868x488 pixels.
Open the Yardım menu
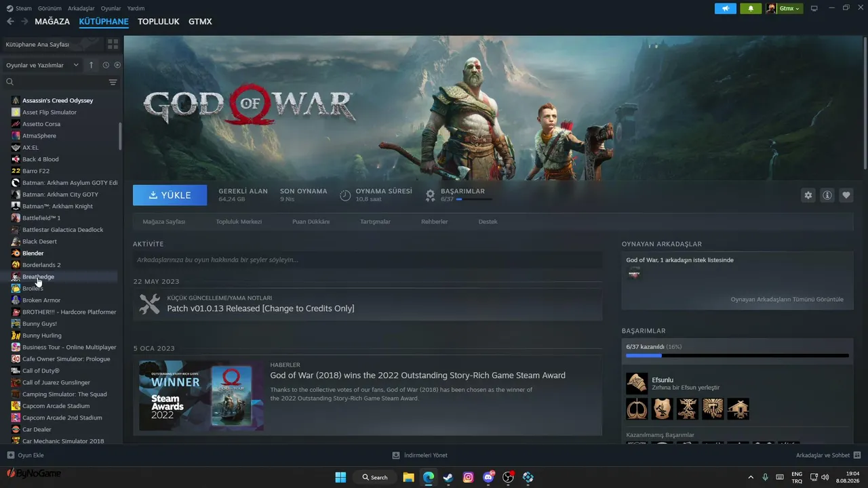(136, 8)
